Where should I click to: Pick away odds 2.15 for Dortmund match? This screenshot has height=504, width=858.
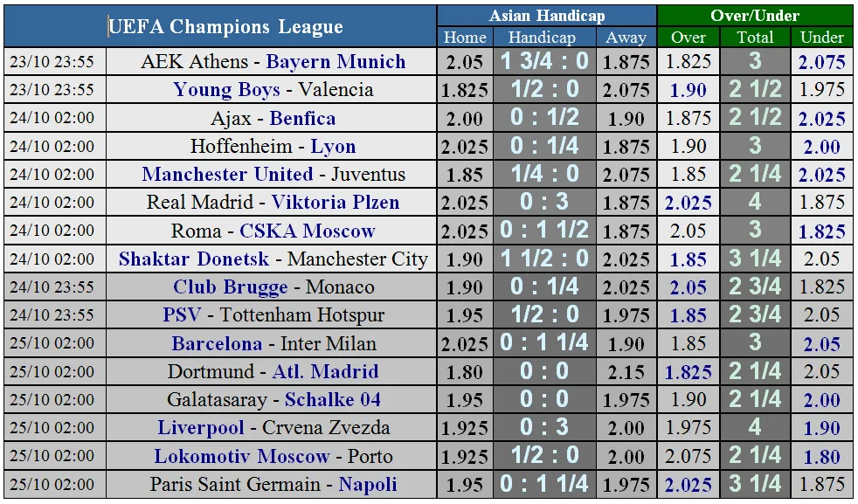click(x=626, y=372)
